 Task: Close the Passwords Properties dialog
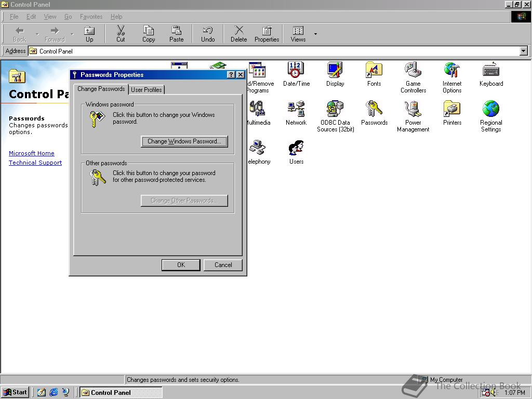[240, 75]
